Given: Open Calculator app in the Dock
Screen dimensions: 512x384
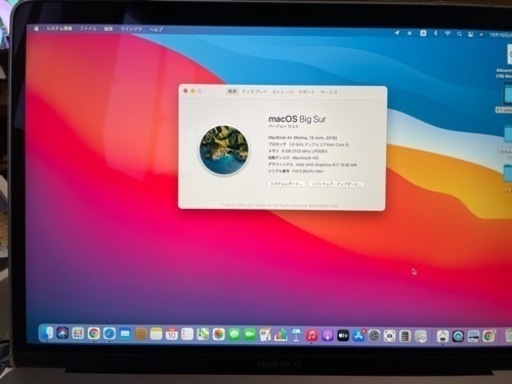Looking at the screenshot, I should [x=405, y=336].
